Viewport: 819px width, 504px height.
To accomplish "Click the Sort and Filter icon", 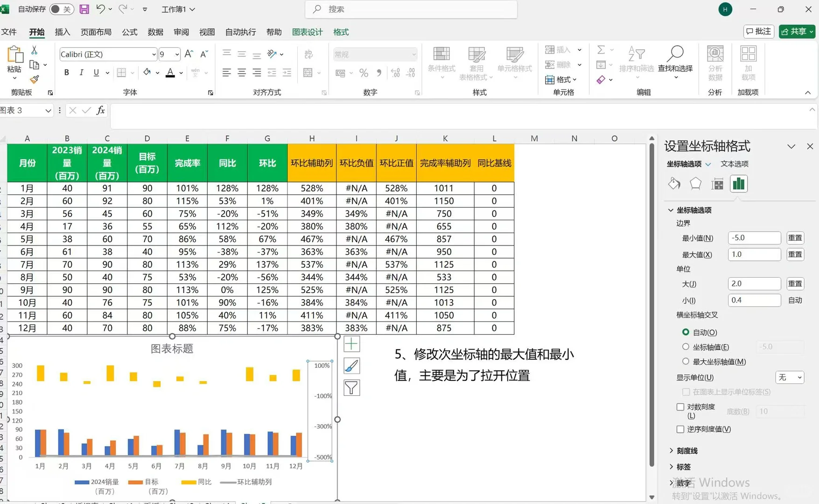I will (636, 54).
